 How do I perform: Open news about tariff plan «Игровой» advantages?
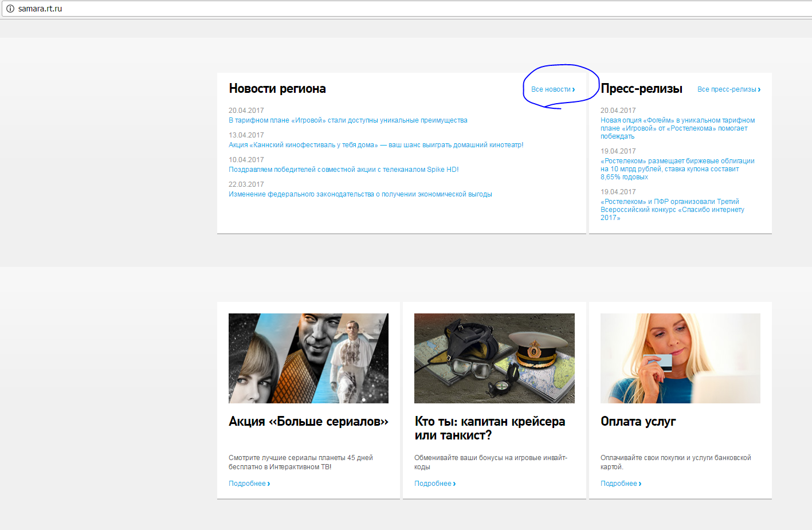(x=348, y=120)
